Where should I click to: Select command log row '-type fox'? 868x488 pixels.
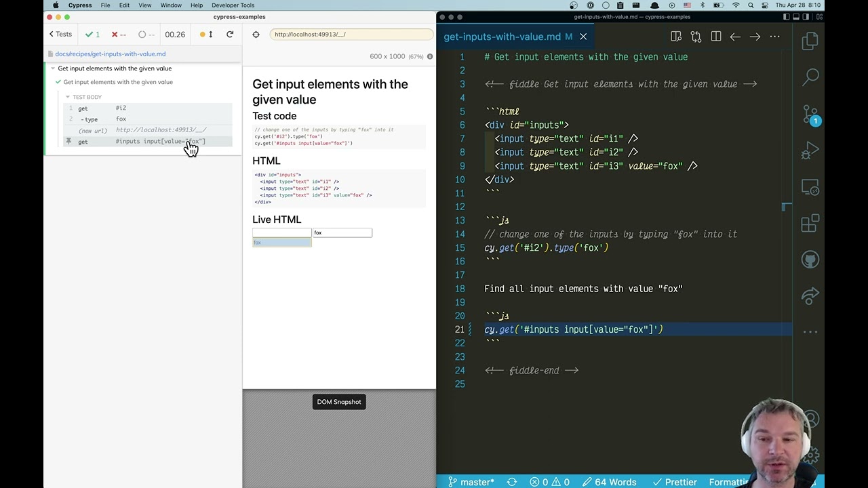[148, 119]
